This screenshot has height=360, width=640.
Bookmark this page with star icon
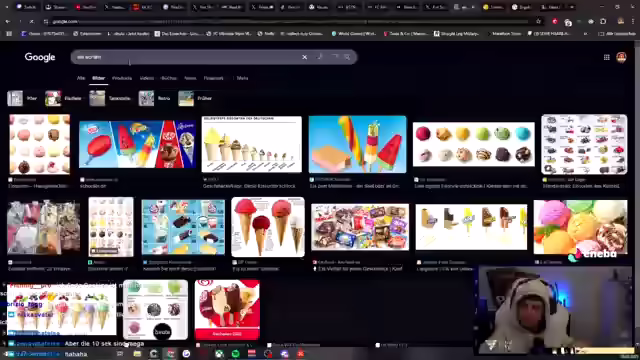pyautogui.click(x=538, y=21)
